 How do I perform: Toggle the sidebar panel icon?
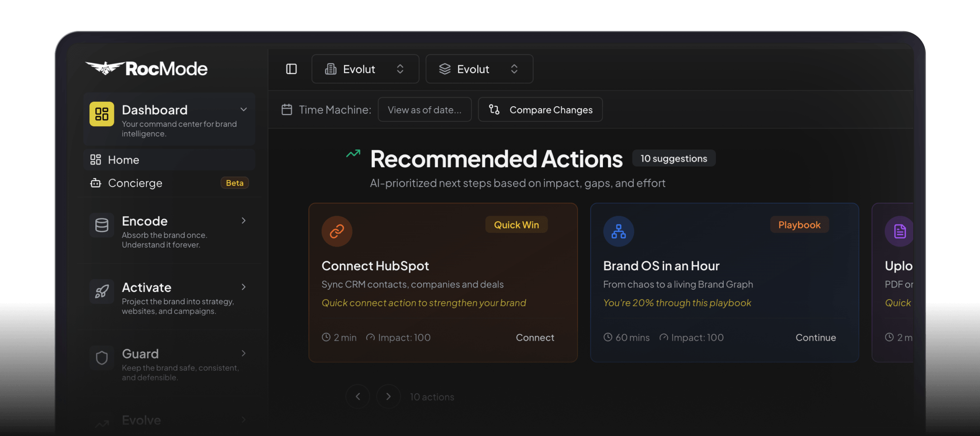pos(291,69)
